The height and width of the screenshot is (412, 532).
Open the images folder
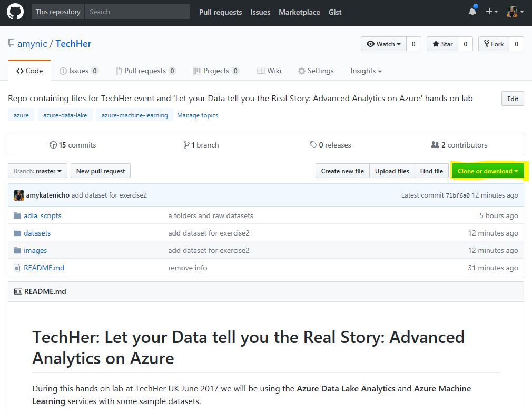[35, 250]
